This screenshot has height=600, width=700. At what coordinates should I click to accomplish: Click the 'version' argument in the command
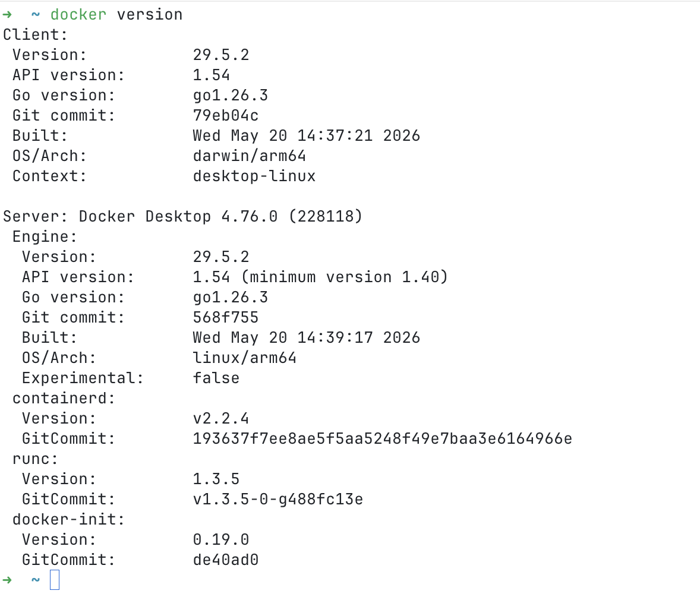coord(150,15)
